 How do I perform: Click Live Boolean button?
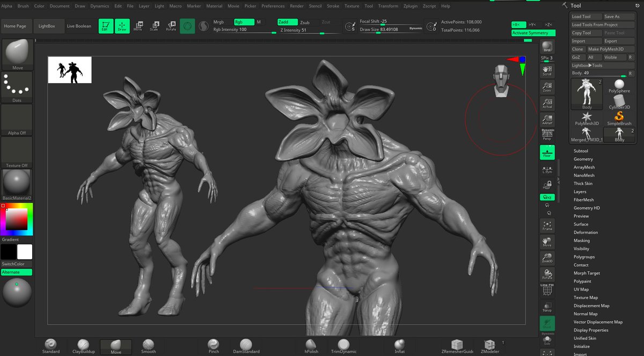coord(79,26)
